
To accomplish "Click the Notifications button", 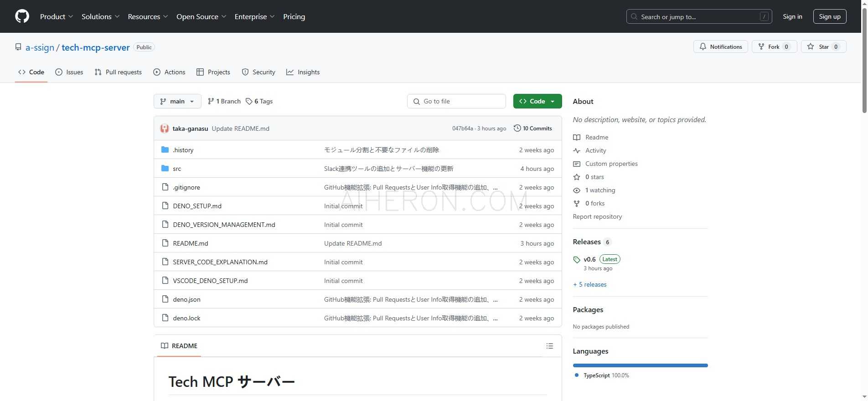I will click(721, 46).
